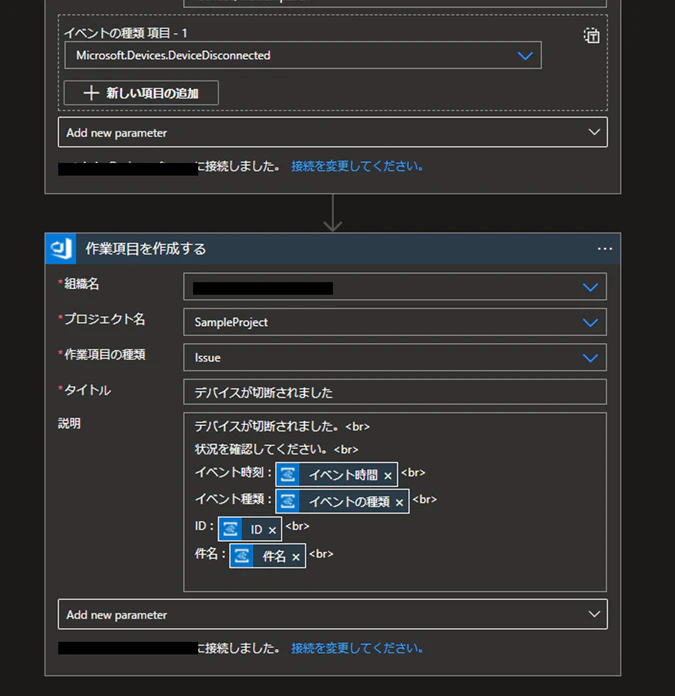Click the text デバイスが切断されました。 in 説明
The height and width of the screenshot is (696, 675).
click(267, 427)
